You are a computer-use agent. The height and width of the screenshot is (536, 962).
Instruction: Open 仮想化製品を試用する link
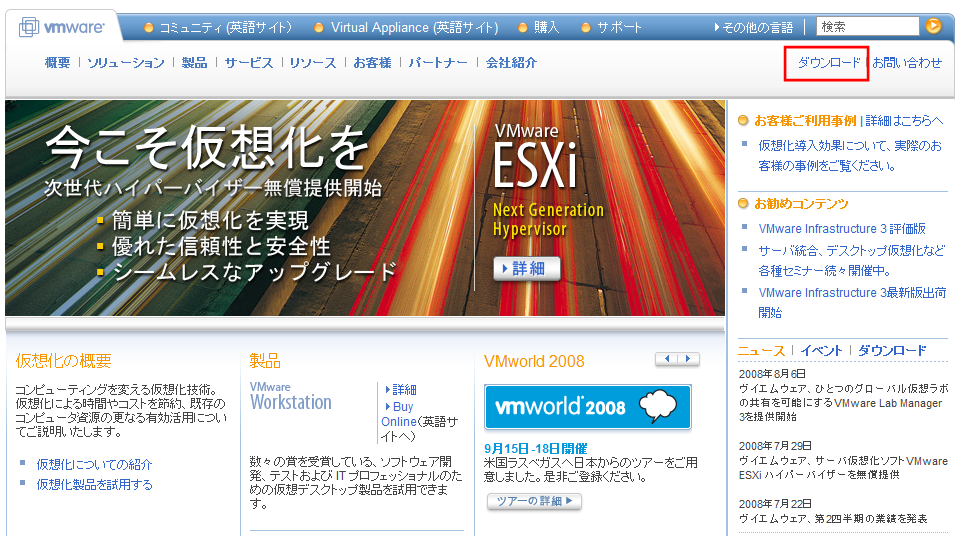[x=94, y=484]
